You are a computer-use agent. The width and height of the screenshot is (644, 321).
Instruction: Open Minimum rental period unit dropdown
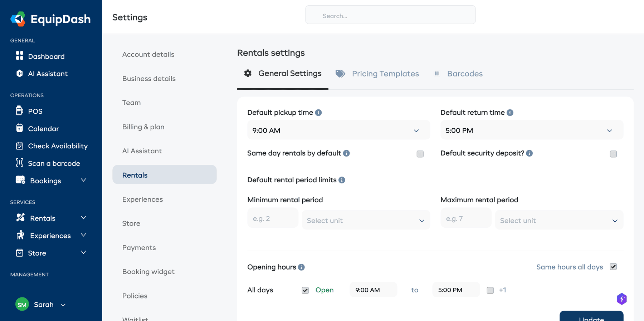tap(366, 221)
